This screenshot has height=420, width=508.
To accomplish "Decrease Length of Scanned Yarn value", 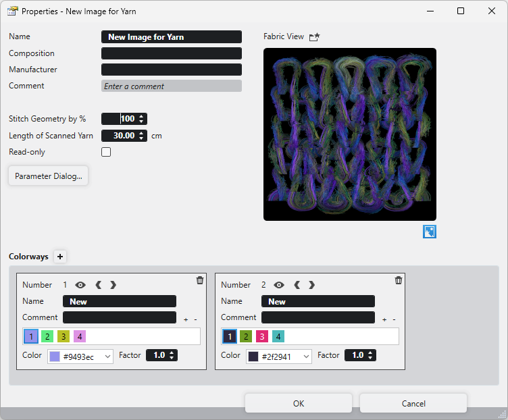I will (x=141, y=138).
